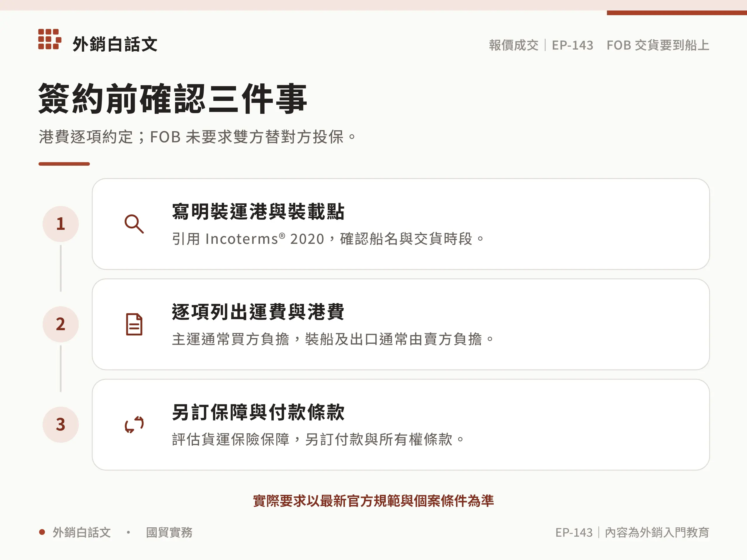
Task: Click the red disclaimer 實際要求以最新官方規範與個案條件為準
Action: [373, 501]
